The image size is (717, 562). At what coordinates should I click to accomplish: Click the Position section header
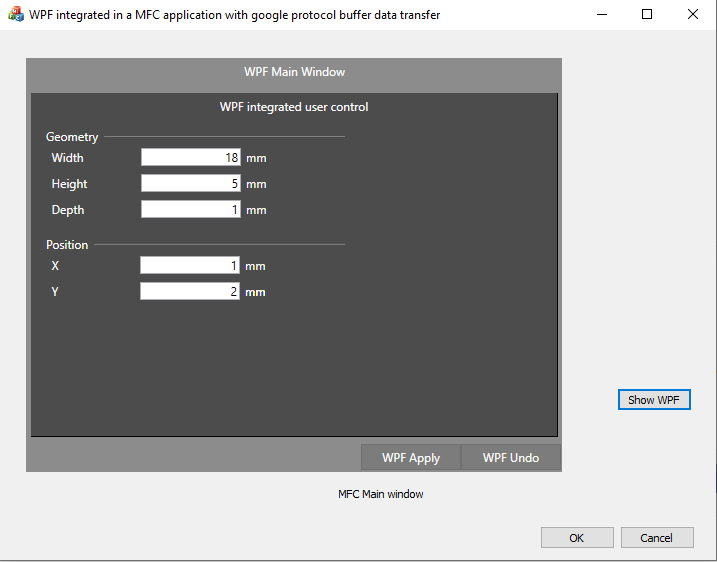pyautogui.click(x=67, y=245)
